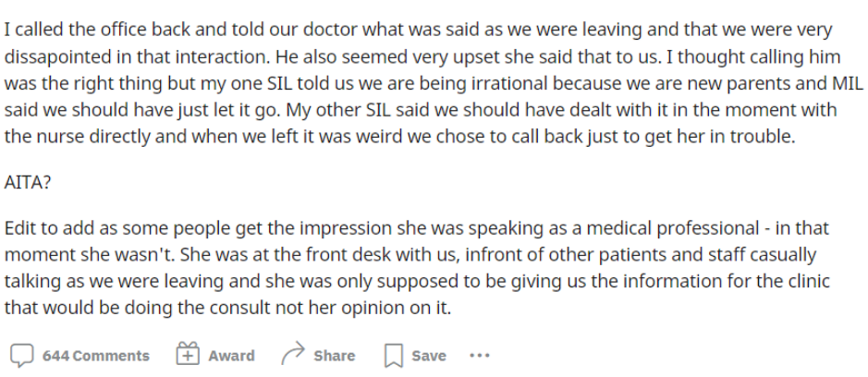Open comments via the speech bubble icon
Image resolution: width=868 pixels, height=377 pixels.
tap(21, 356)
